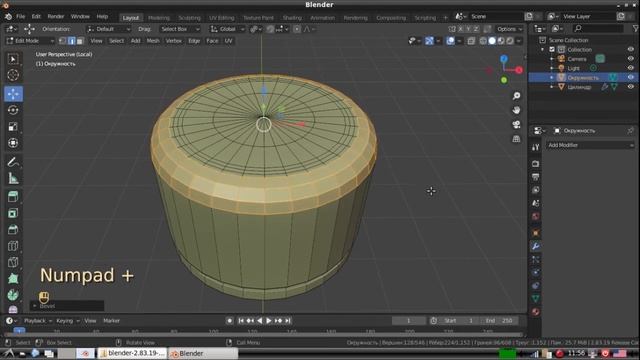This screenshot has height=360, width=640.
Task: Open the blender-2.83.19 taskbar window
Action: click(x=132, y=353)
